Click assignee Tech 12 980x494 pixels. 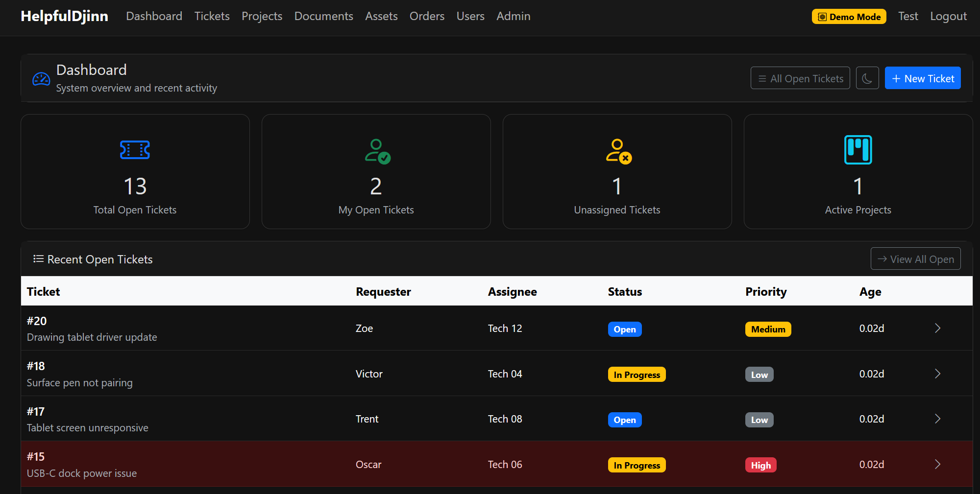pyautogui.click(x=505, y=329)
